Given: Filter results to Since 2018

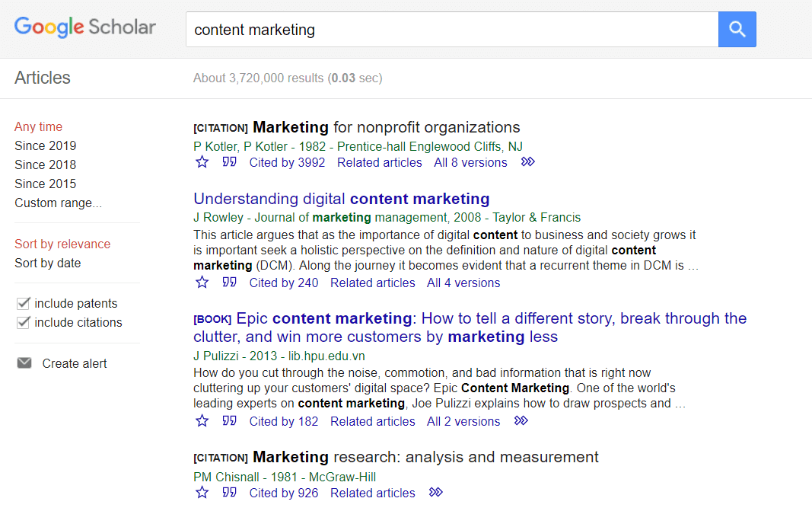Looking at the screenshot, I should pos(45,164).
